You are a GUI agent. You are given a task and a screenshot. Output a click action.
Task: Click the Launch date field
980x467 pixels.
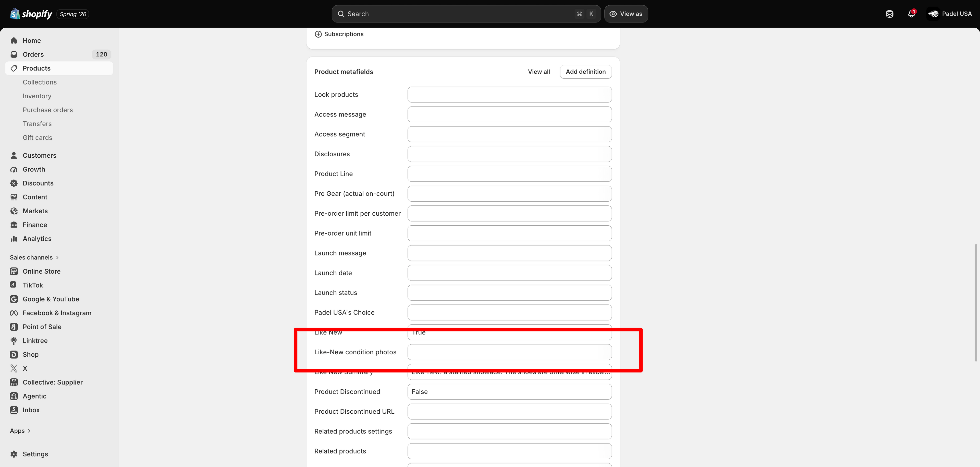[509, 273]
